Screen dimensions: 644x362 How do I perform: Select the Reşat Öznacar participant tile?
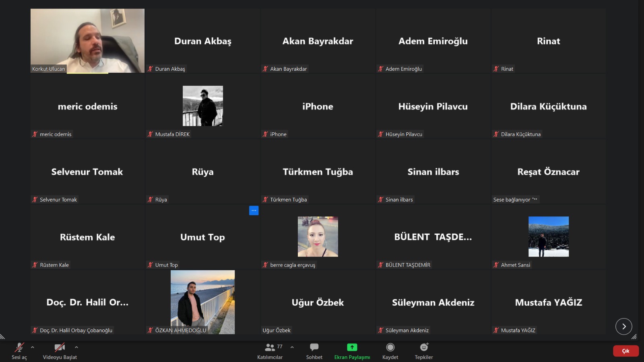pos(548,172)
